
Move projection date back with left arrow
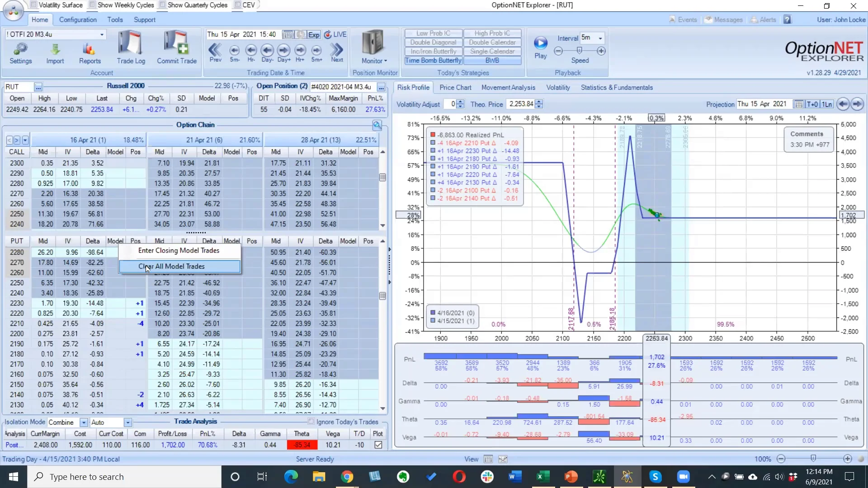(x=843, y=104)
